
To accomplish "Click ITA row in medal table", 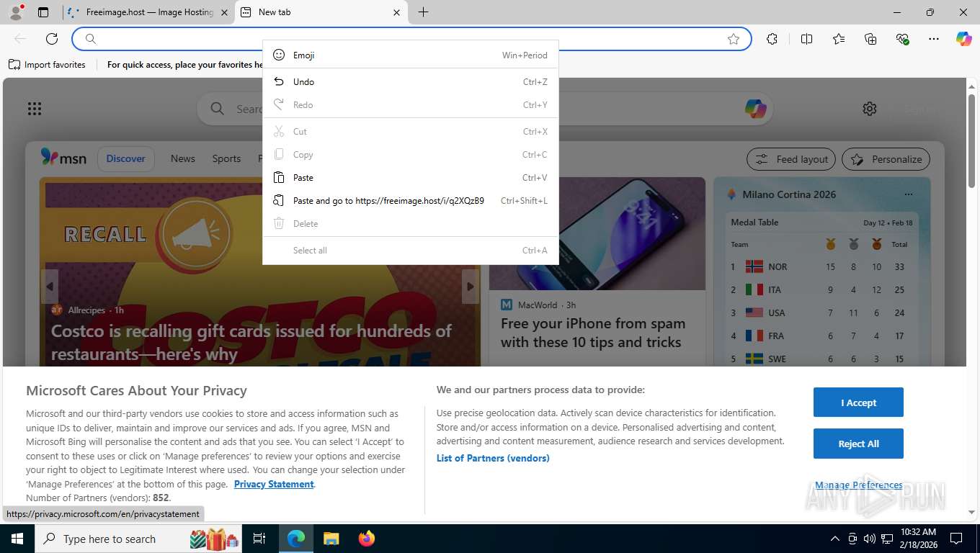I will point(821,289).
